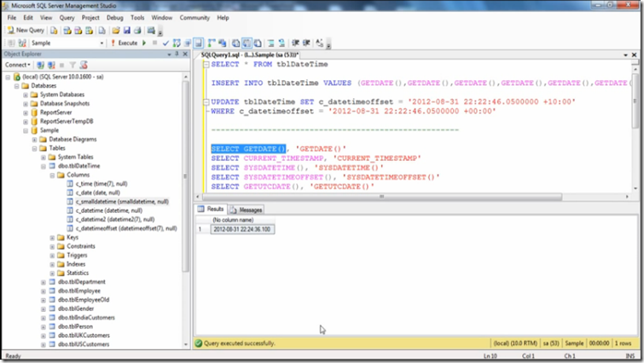Viewport: 644px width, 363px height.
Task: Click the Object Explorer Filter funnel icon
Action: [73, 65]
